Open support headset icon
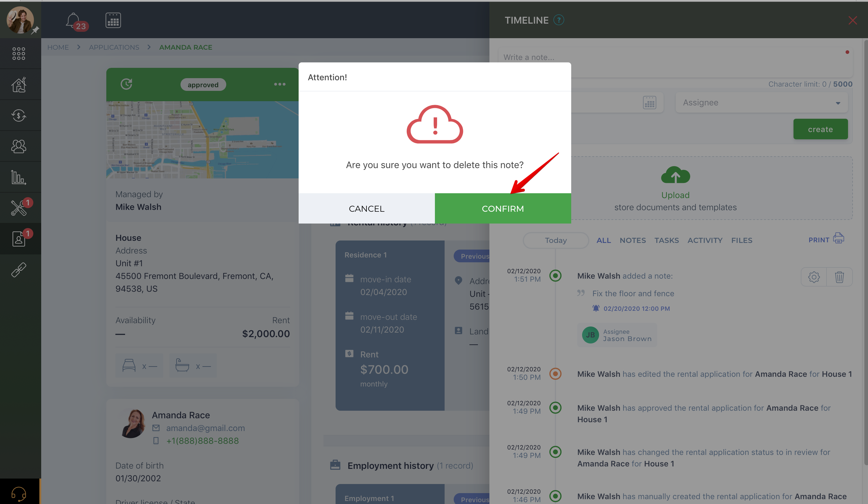Screen dimensions: 868x504 (18, 493)
